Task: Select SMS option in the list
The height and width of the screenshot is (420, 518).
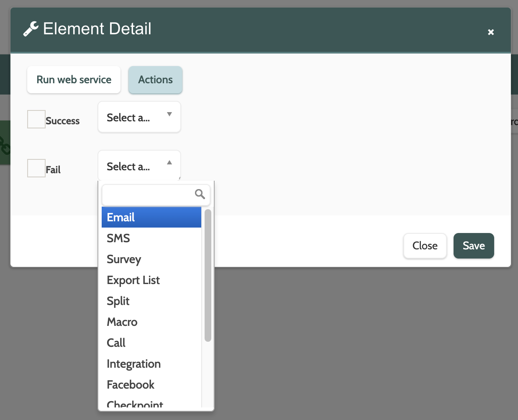Action: [151, 238]
